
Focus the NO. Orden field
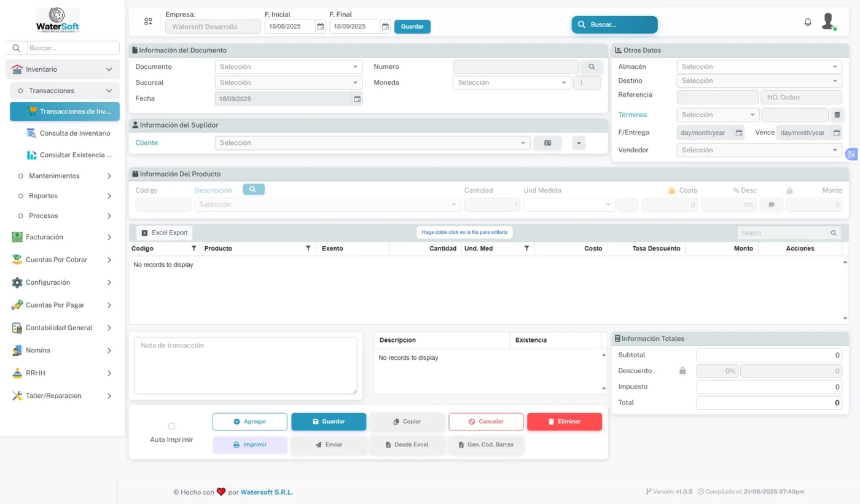coord(801,97)
